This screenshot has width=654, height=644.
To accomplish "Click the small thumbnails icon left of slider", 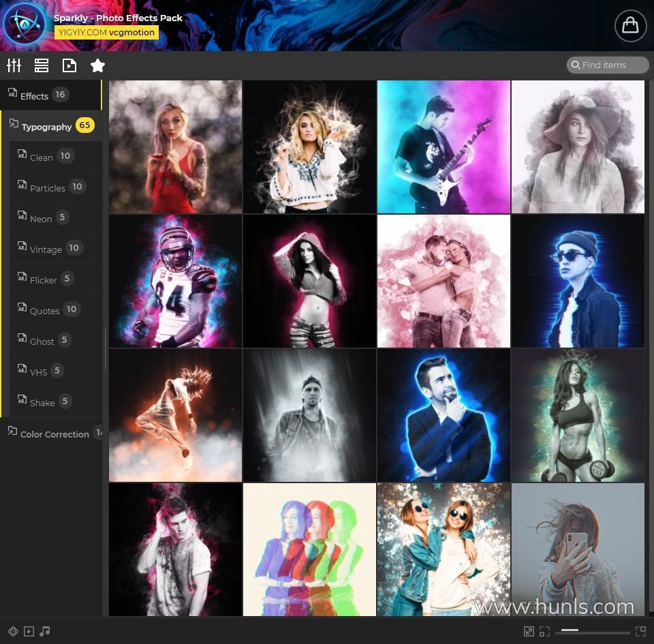I will pyautogui.click(x=544, y=631).
